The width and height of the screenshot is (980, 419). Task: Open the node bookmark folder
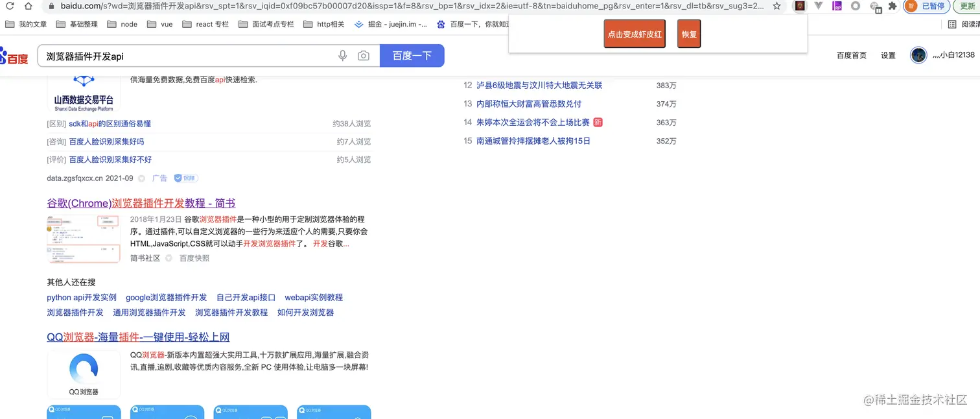pyautogui.click(x=122, y=24)
